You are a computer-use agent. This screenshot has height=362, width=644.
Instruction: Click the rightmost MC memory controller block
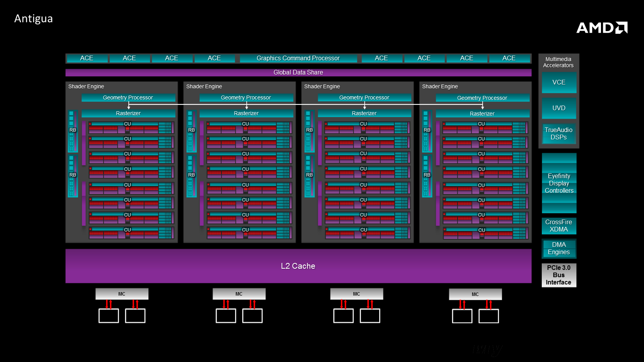pyautogui.click(x=475, y=294)
